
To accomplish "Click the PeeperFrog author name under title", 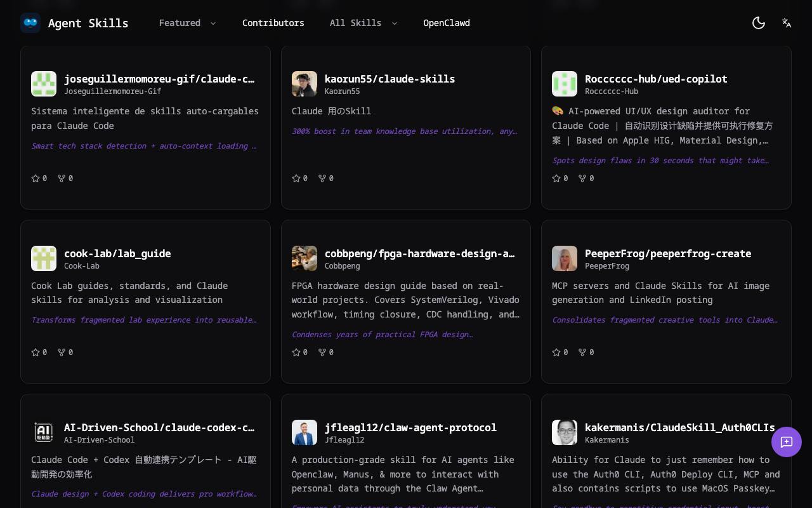I will coord(607,266).
